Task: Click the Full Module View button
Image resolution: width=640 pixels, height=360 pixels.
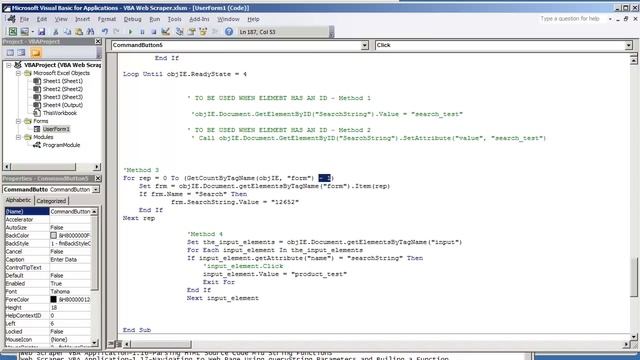Action: click(x=118, y=344)
